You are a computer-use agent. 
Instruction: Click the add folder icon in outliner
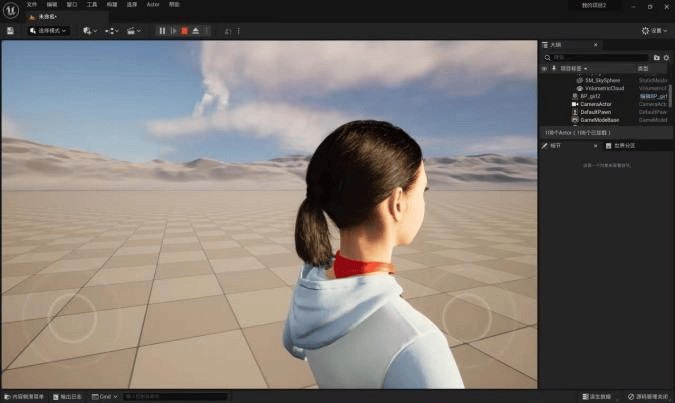pyautogui.click(x=656, y=57)
